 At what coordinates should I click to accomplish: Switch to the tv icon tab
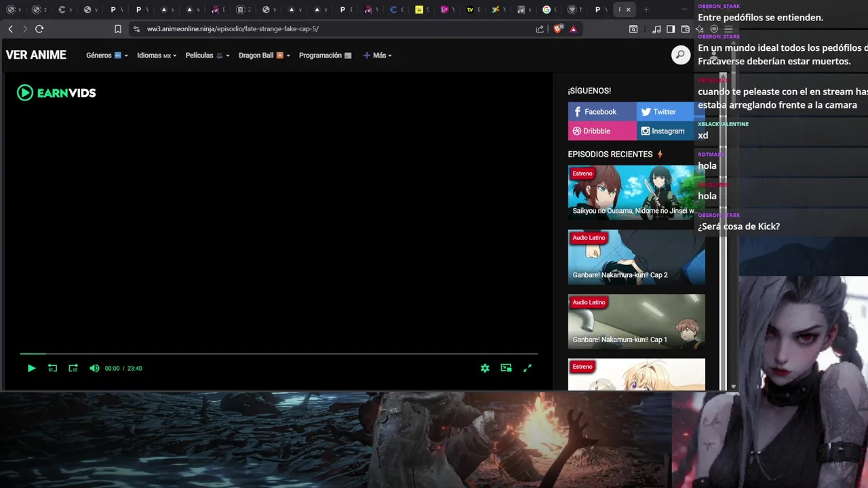click(x=470, y=9)
